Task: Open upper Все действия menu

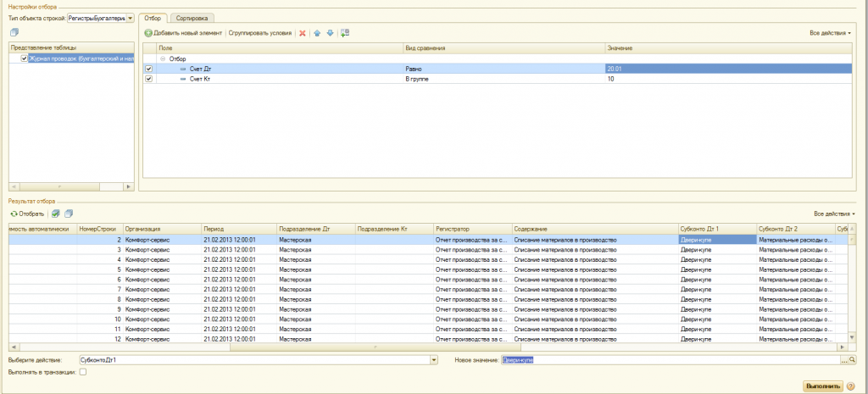Action: pyautogui.click(x=830, y=33)
